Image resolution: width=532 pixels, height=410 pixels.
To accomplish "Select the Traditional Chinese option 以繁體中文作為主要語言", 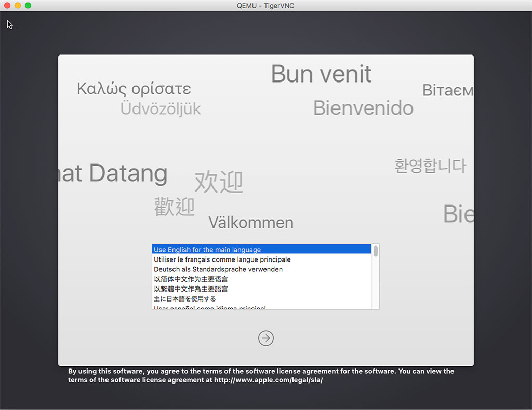I will (x=262, y=289).
